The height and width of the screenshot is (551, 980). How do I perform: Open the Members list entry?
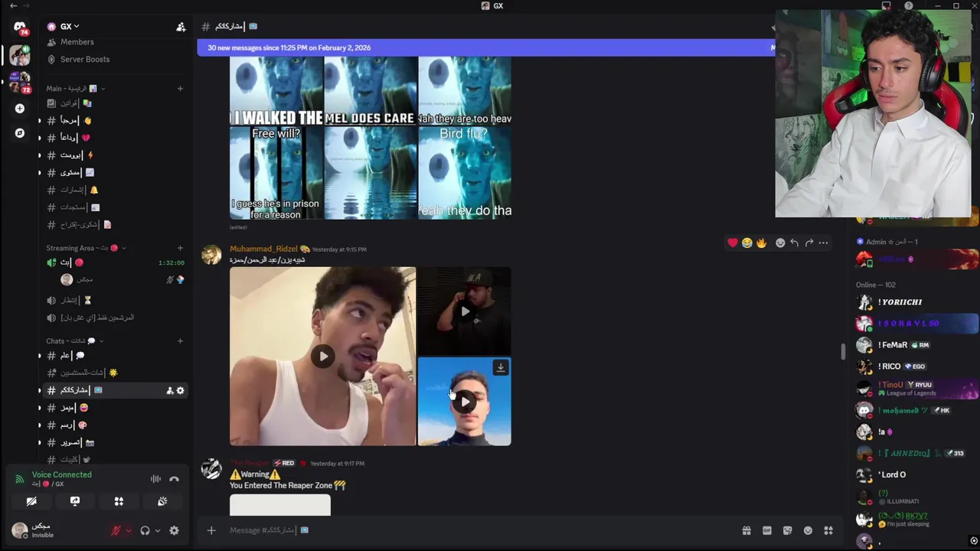[x=77, y=42]
